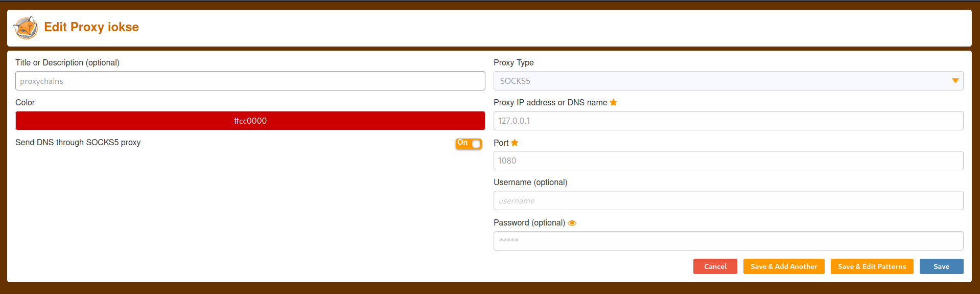Show password using the eye icon

click(x=572, y=223)
